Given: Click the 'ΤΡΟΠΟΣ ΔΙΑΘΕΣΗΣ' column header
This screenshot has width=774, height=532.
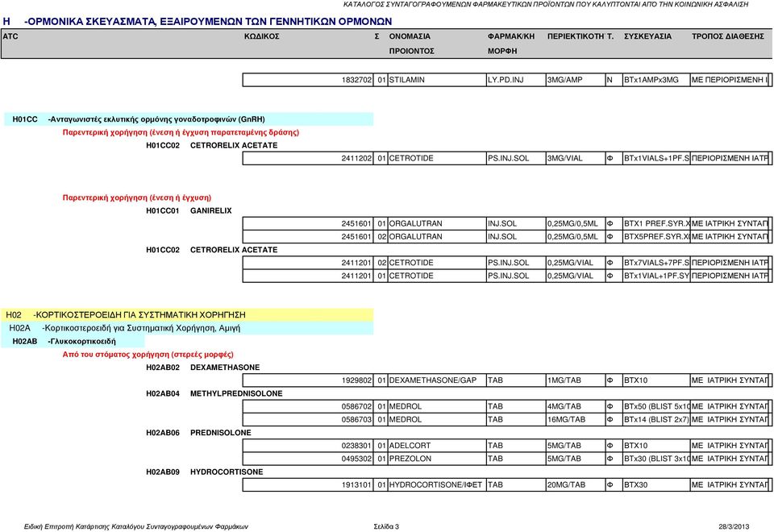Looking at the screenshot, I should pos(727,36).
